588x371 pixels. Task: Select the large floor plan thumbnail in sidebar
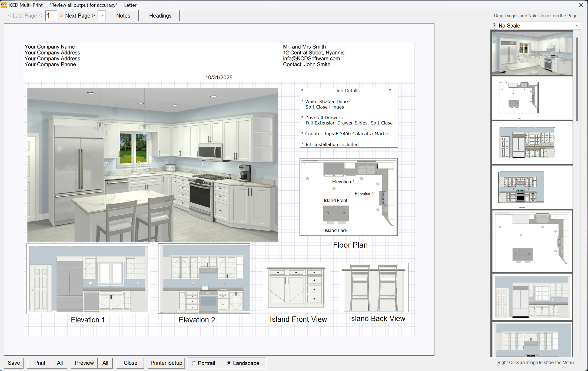pyautogui.click(x=532, y=241)
